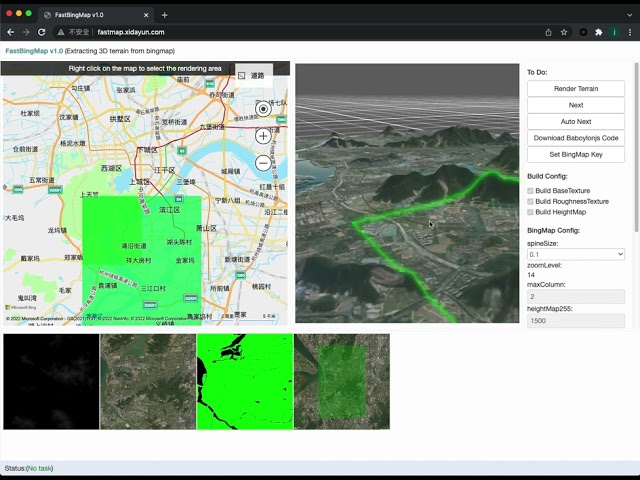
Task: Click the Build Config heading
Action: pos(547,176)
